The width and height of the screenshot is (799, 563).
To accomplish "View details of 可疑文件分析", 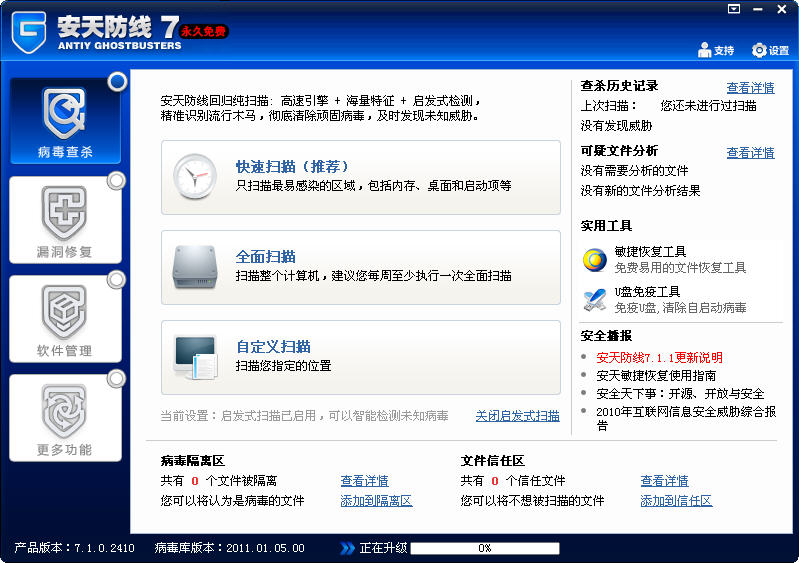I will pos(750,152).
